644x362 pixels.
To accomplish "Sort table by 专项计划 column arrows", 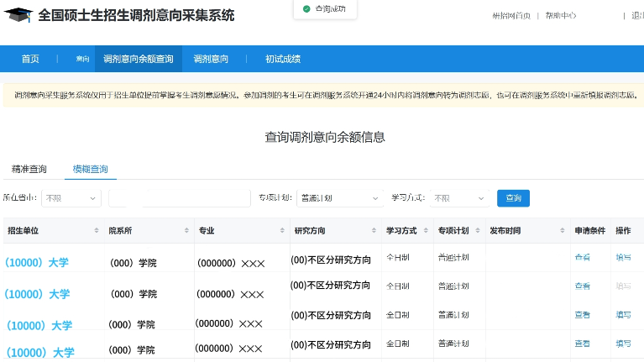I will (478, 230).
